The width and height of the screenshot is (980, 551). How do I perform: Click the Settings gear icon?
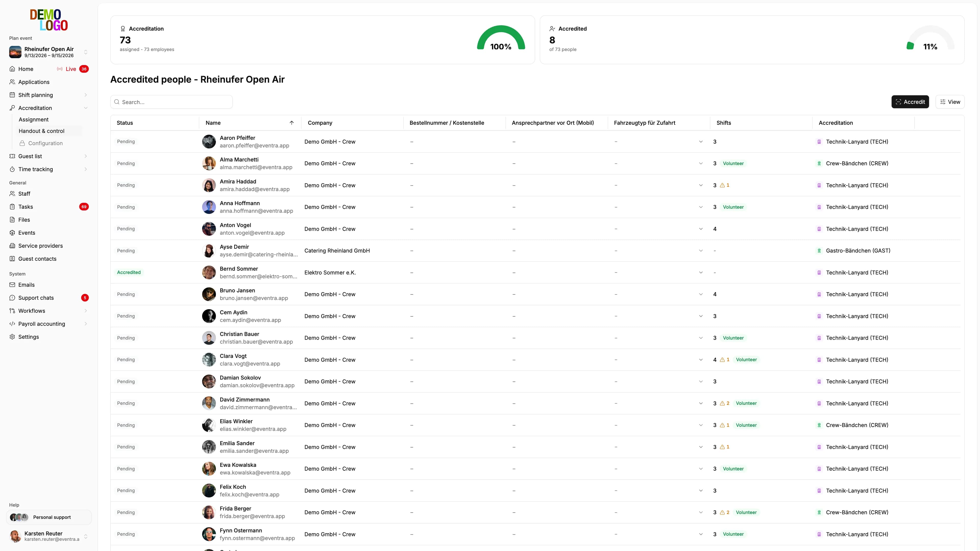pyautogui.click(x=12, y=336)
